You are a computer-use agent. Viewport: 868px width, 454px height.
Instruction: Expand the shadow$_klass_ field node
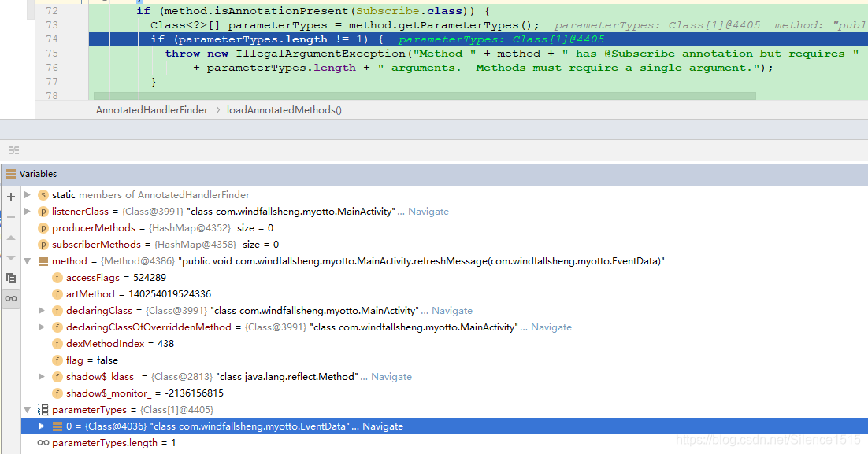click(42, 377)
